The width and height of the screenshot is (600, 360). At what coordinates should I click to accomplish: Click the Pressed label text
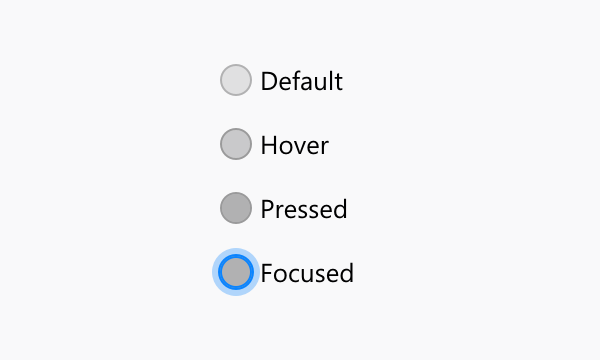pos(304,209)
